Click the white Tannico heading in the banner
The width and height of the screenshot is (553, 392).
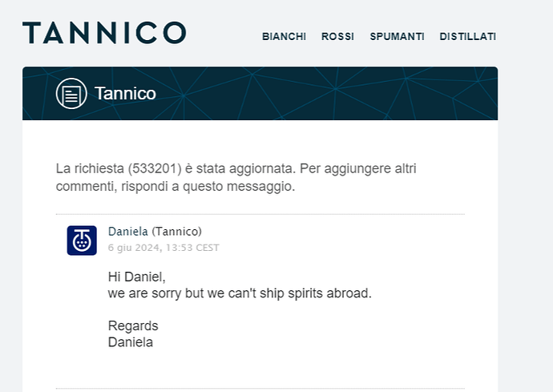pos(125,94)
